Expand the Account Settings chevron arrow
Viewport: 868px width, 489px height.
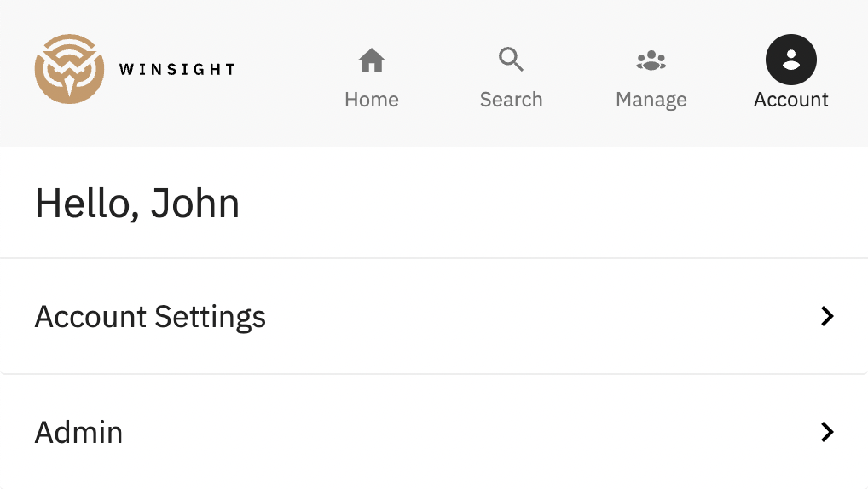tap(827, 316)
